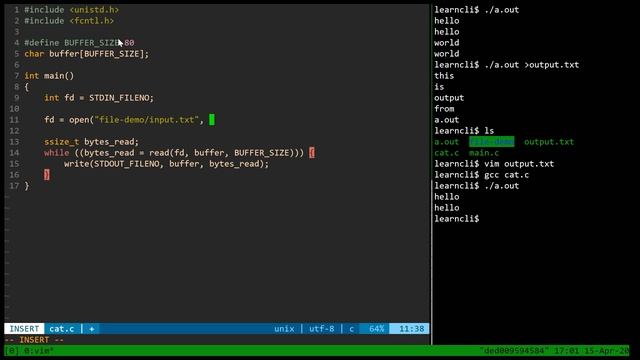Click the 64% position indicator in the status line
Image resolution: width=640 pixels, height=360 pixels.
(x=376, y=329)
